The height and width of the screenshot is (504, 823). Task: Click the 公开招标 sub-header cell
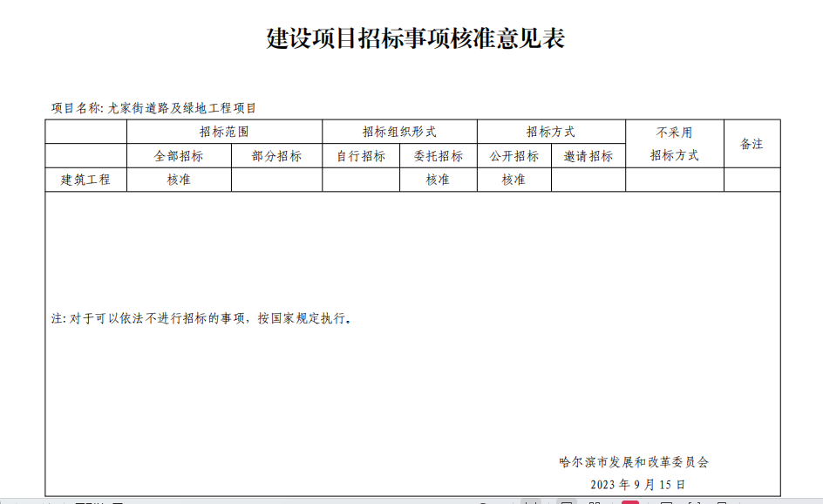[514, 156]
